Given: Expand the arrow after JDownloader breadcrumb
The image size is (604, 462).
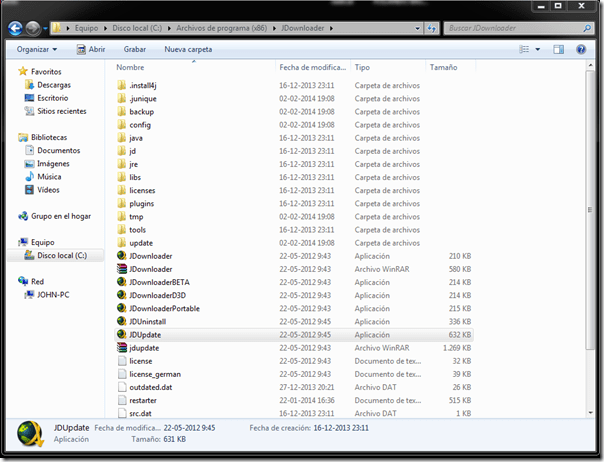Looking at the screenshot, I should [331, 28].
